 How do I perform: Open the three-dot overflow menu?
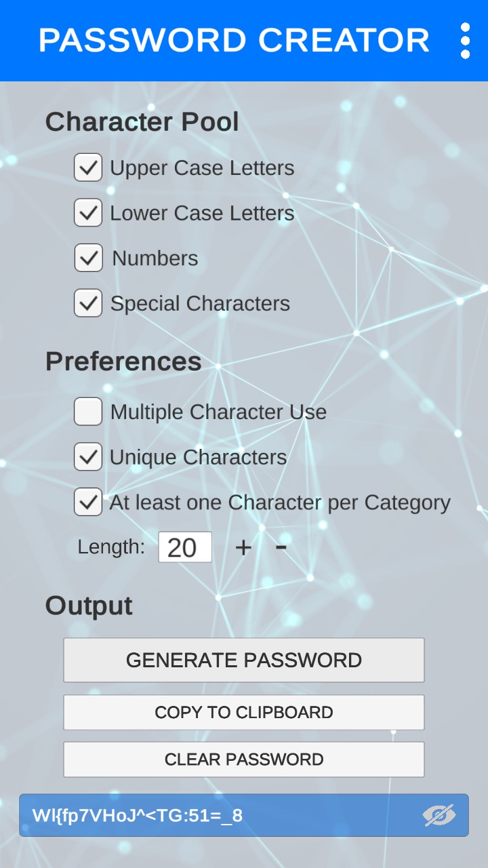click(465, 41)
